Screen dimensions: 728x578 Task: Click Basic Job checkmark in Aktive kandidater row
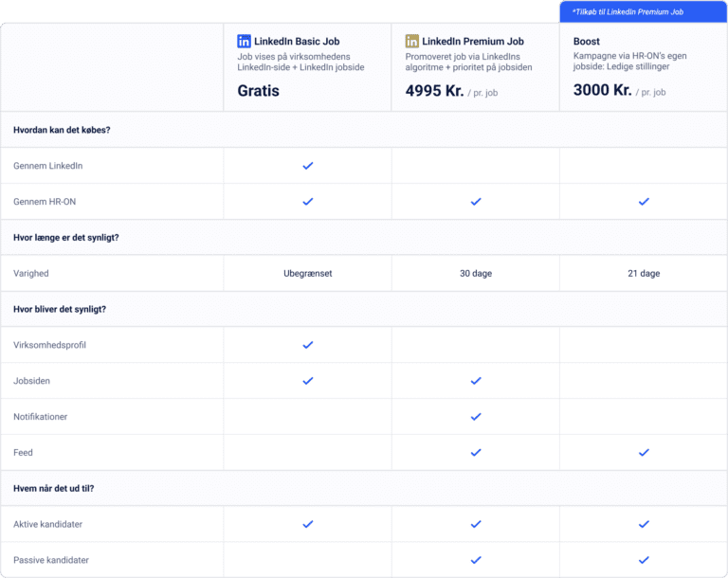[x=308, y=524]
